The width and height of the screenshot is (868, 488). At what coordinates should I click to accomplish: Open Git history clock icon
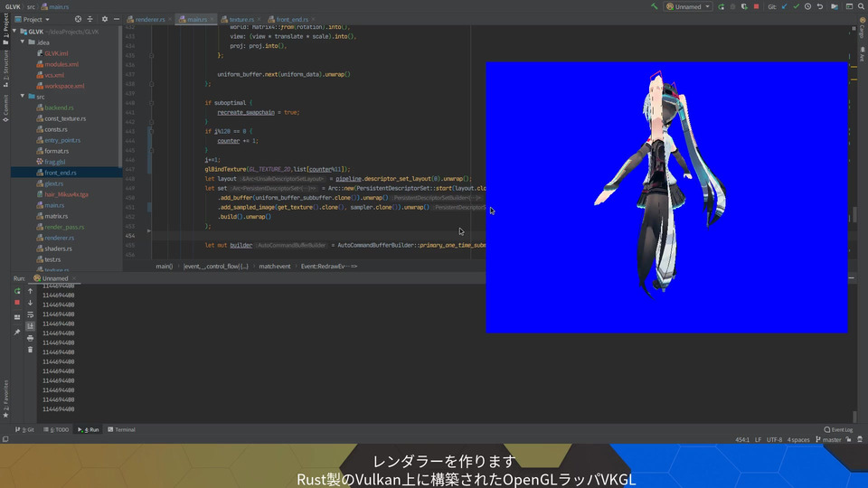807,6
